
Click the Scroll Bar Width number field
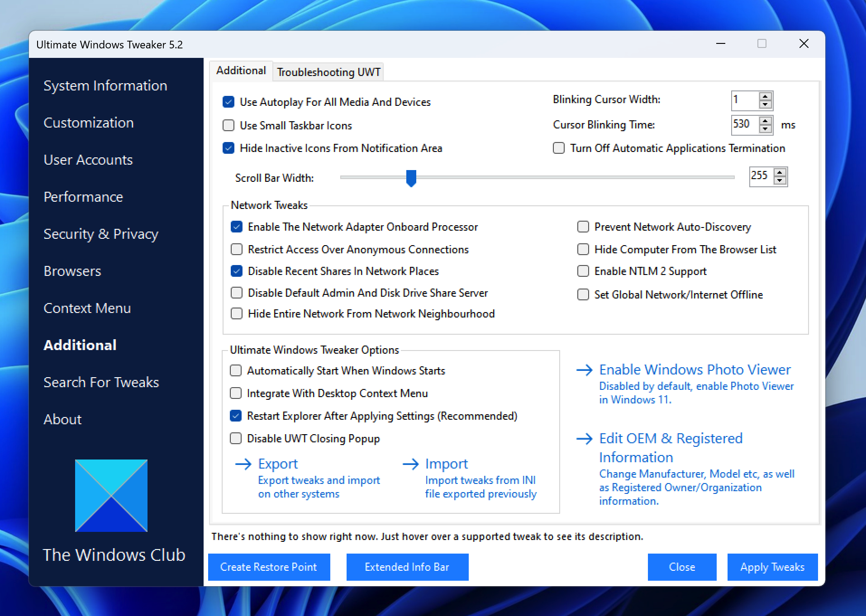tap(761, 176)
